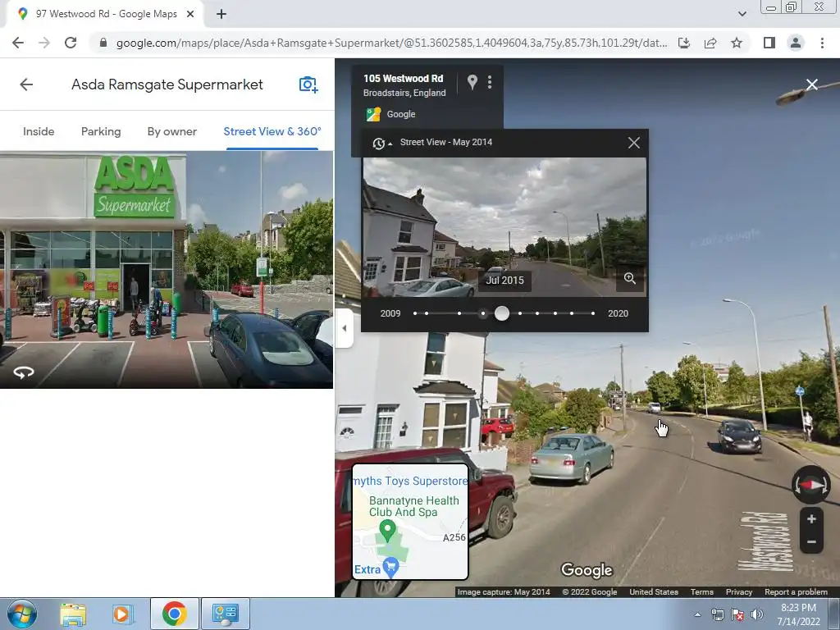Toggle the time-travel clock dropdown
The width and height of the screenshot is (840, 630).
(382, 143)
